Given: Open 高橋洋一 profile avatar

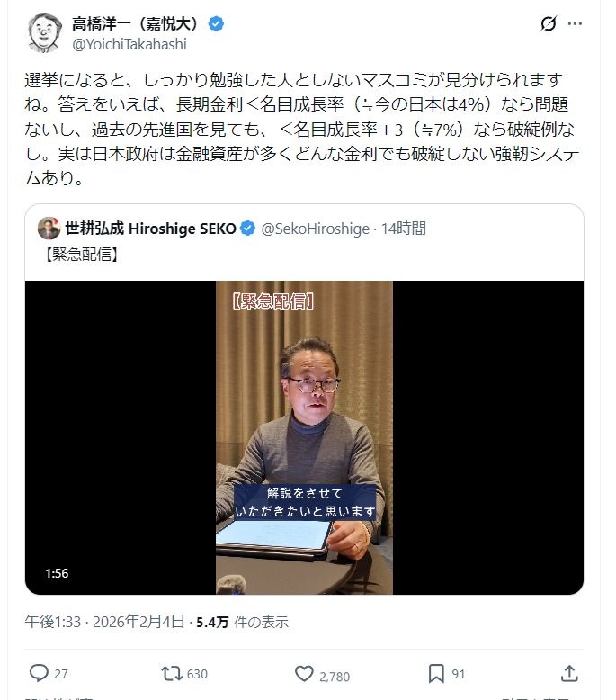Looking at the screenshot, I should [x=45, y=33].
